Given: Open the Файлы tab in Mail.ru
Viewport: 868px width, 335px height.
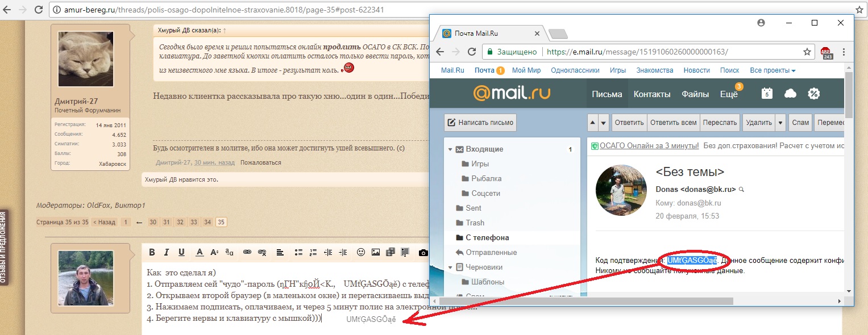Looking at the screenshot, I should coord(695,94).
